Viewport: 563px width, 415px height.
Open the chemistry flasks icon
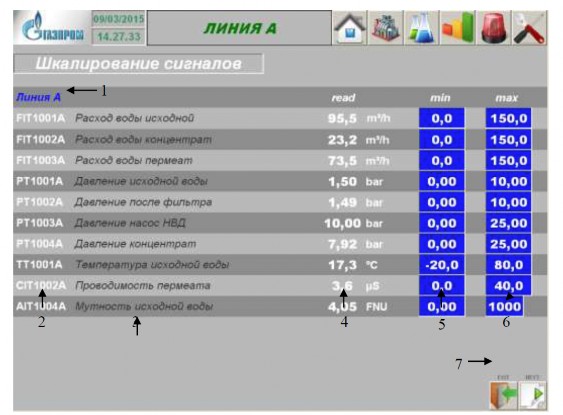pos(422,28)
